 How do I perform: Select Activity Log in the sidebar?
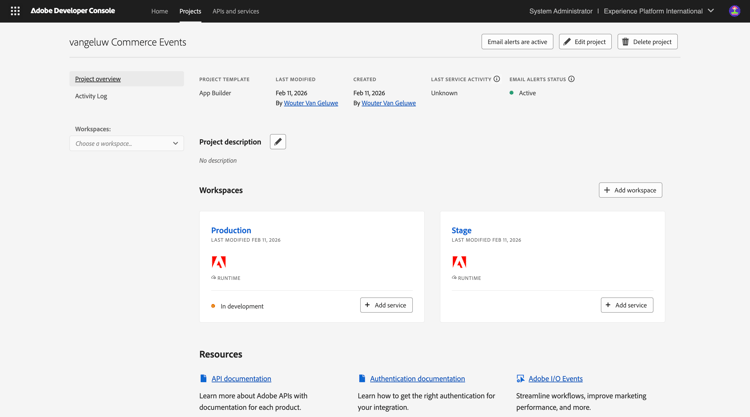point(91,96)
